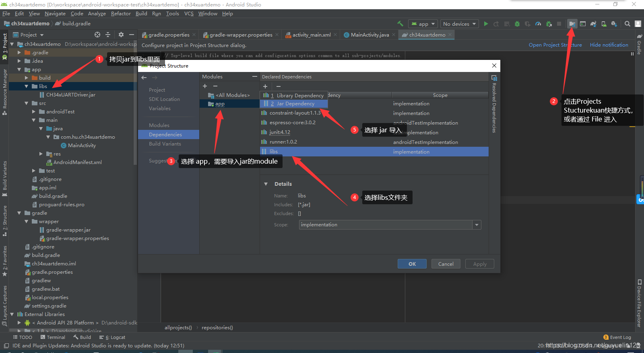Open Resolved Dependencies side panel icon

(494, 78)
